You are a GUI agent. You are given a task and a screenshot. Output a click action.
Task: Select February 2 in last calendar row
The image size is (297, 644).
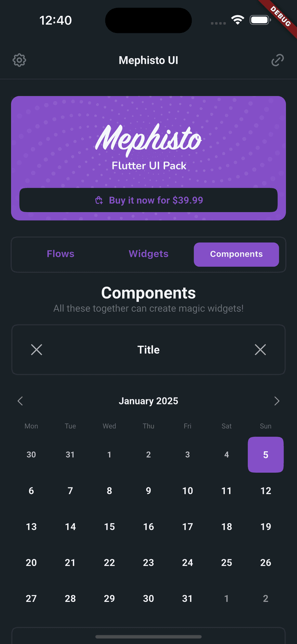point(265,598)
